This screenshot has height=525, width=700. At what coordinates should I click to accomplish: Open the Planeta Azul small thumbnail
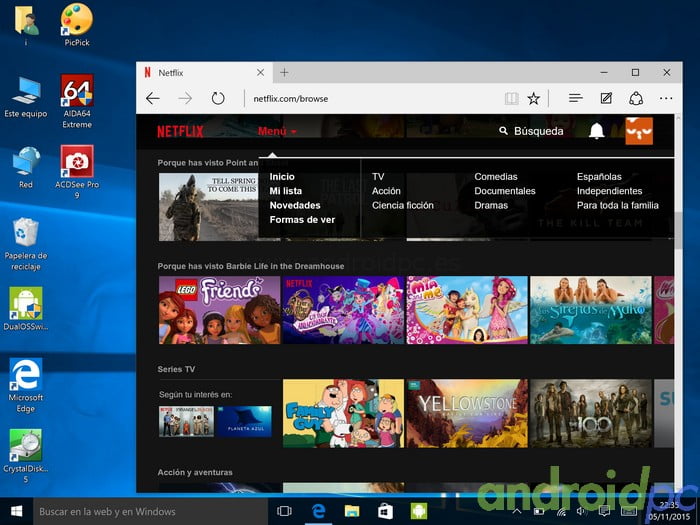pos(244,421)
